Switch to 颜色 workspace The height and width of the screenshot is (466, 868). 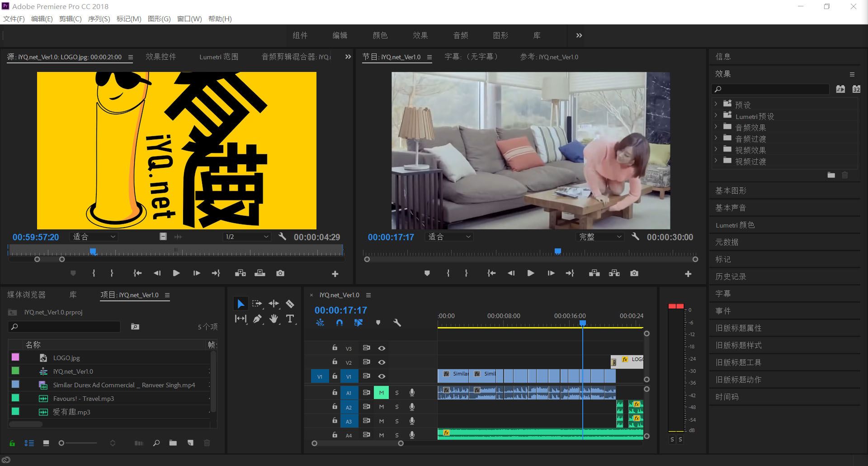[380, 35]
